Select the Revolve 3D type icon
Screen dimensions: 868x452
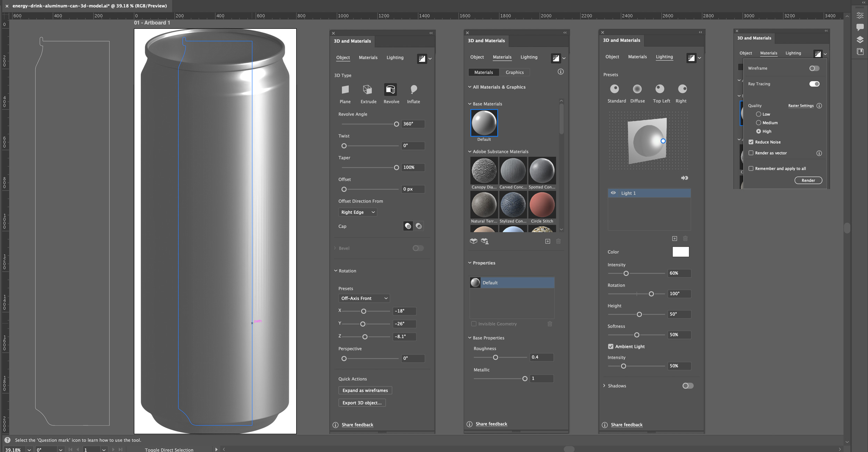390,90
